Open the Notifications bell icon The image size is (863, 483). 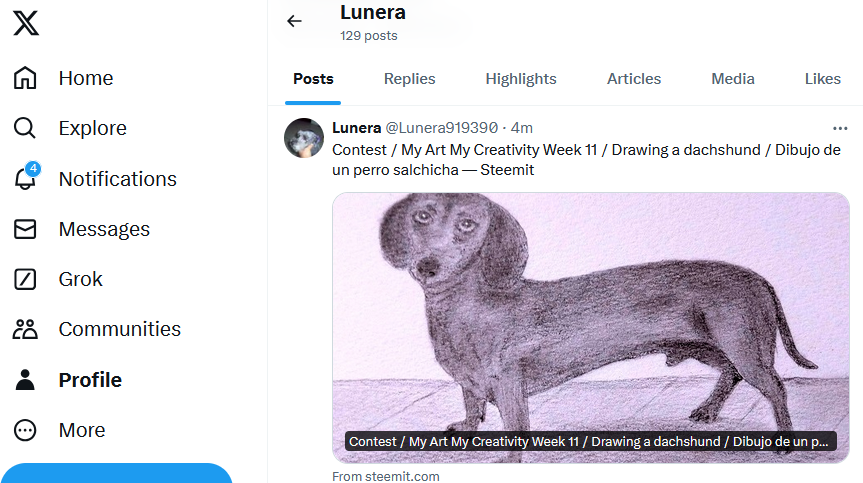25,179
